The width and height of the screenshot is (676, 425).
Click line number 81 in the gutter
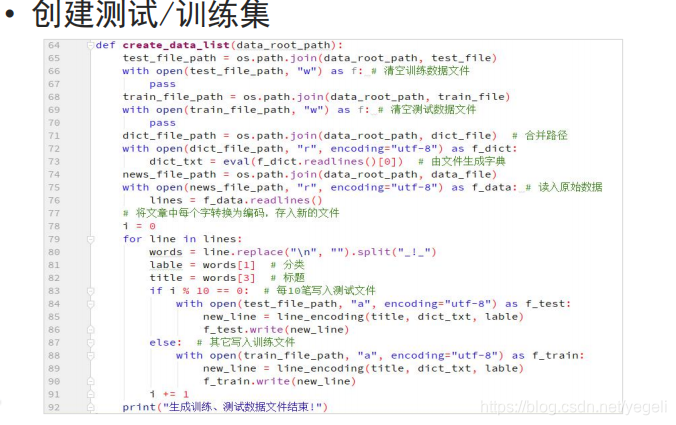pos(54,265)
